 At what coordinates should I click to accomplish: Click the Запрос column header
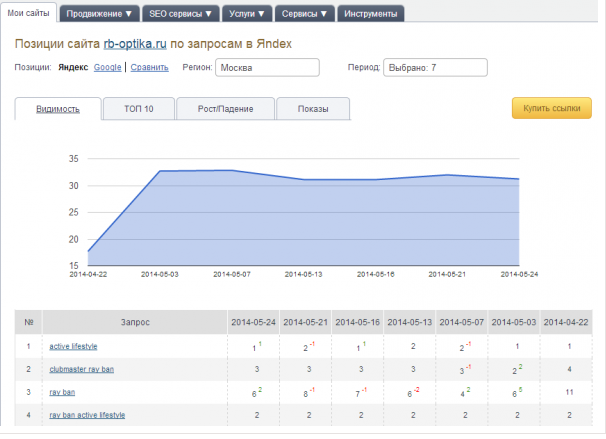coord(135,322)
